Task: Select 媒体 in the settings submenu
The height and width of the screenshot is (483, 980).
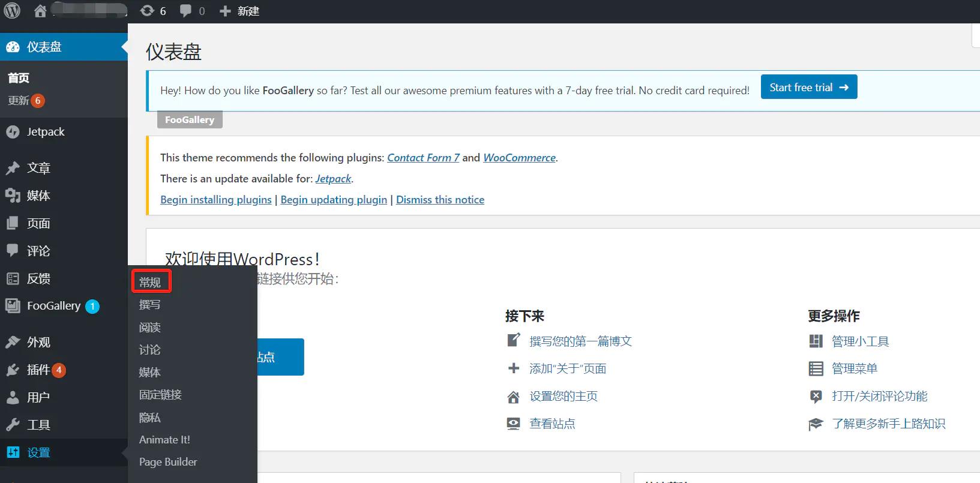Action: click(x=150, y=373)
